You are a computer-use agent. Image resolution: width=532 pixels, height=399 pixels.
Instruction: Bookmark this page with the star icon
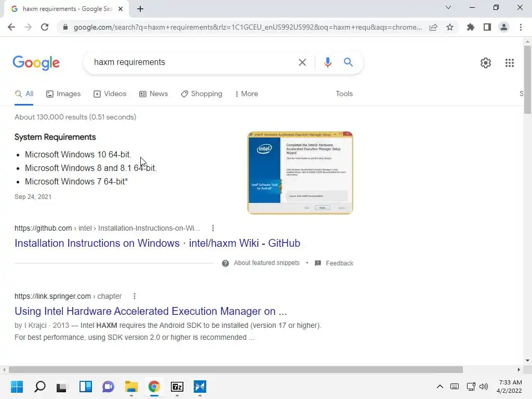click(450, 27)
